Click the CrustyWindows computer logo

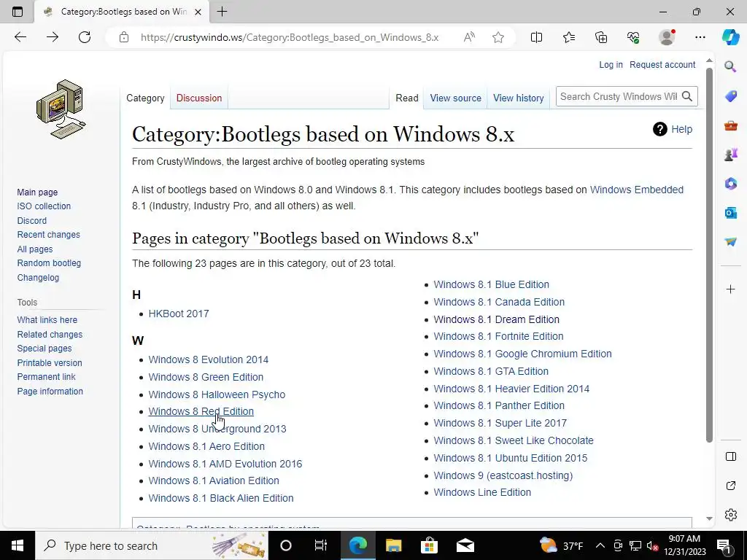tap(61, 109)
